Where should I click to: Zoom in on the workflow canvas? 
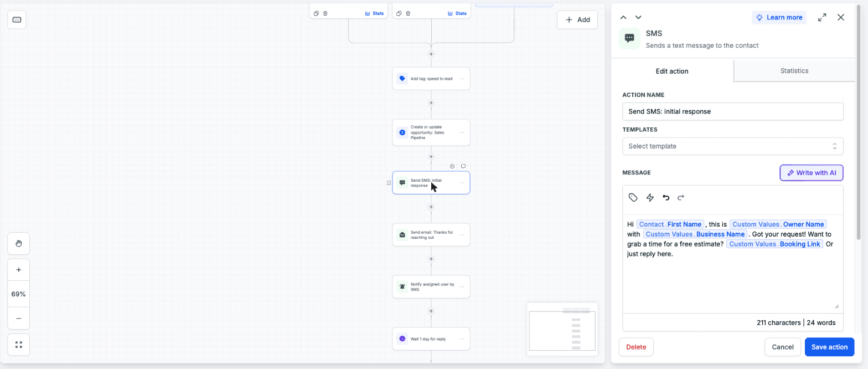(19, 270)
